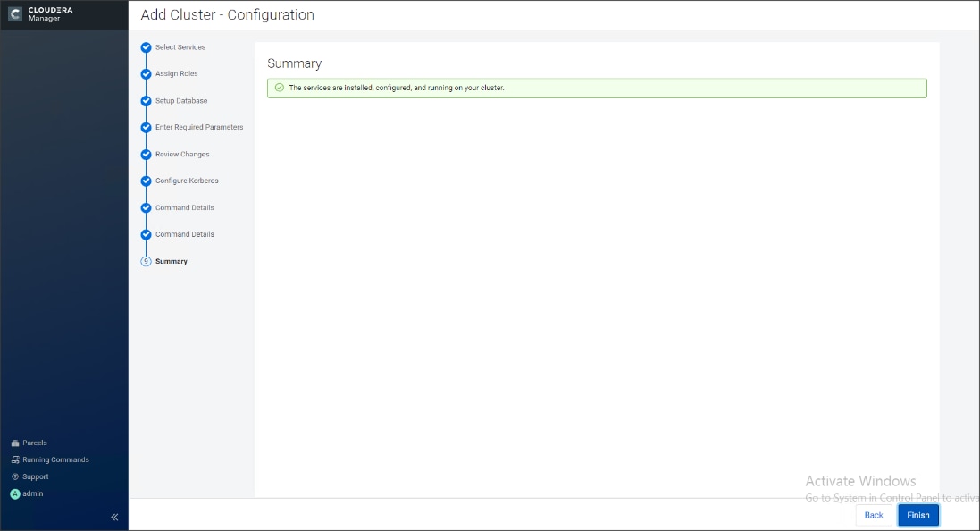
Task: Open the Enter Required Parameters step
Action: pyautogui.click(x=198, y=127)
